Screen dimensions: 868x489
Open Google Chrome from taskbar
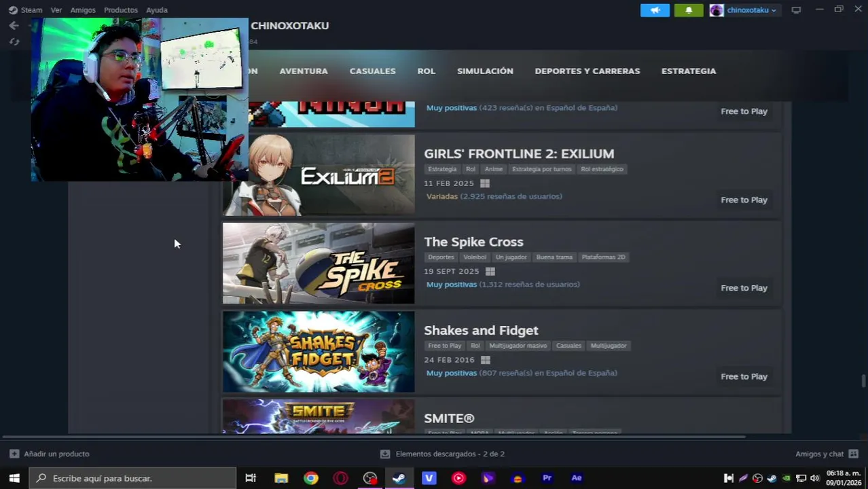tap(310, 478)
